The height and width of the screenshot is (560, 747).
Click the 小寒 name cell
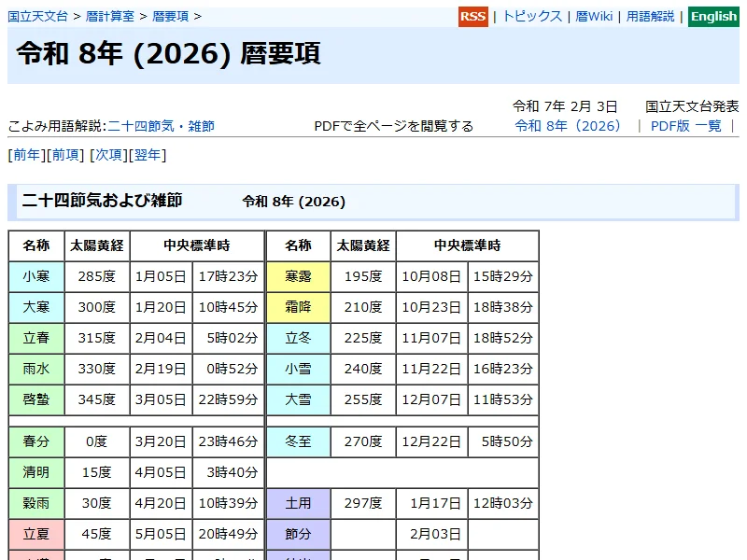click(36, 276)
